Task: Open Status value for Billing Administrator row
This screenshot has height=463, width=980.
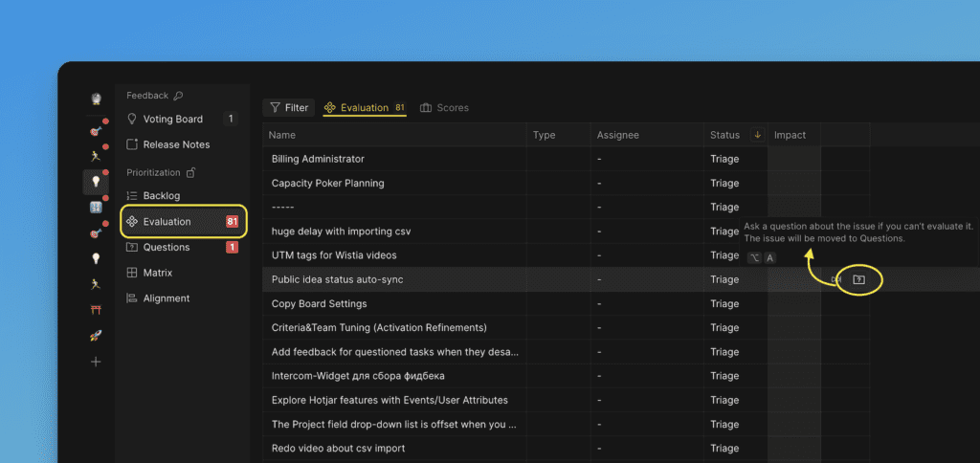Action: click(724, 159)
